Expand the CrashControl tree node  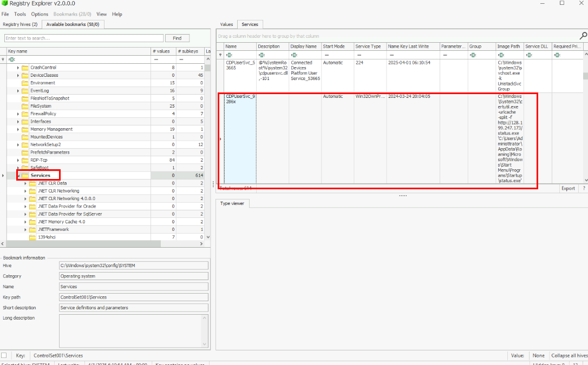point(18,68)
